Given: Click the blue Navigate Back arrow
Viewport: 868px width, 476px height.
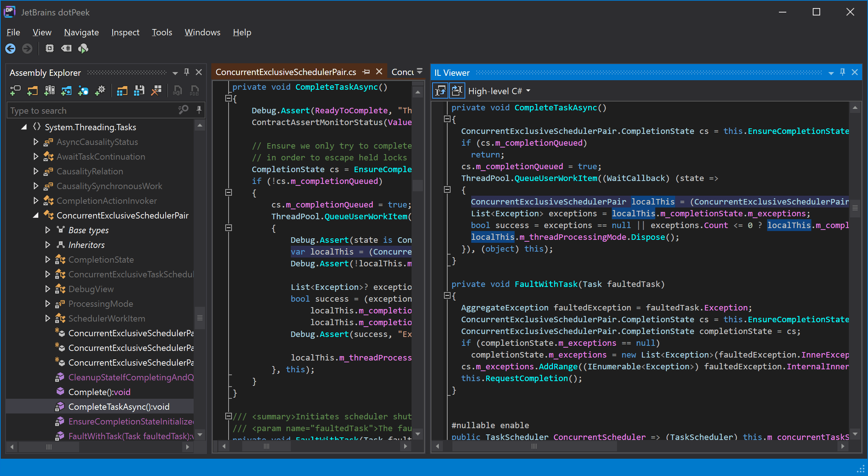Looking at the screenshot, I should (x=10, y=49).
